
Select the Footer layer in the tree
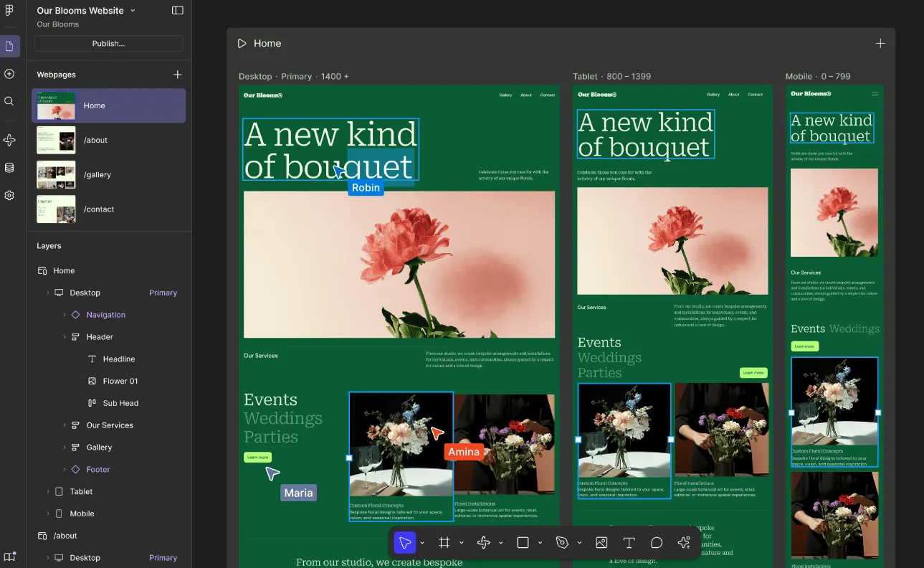(98, 470)
